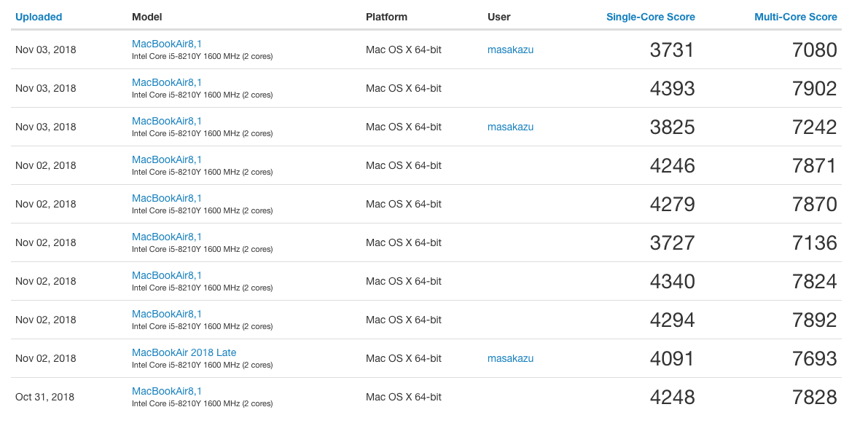Screen dimensions: 868x423
Task: Open MacBookAir8,1 entry with 3825 single-core score
Action: click(x=167, y=121)
